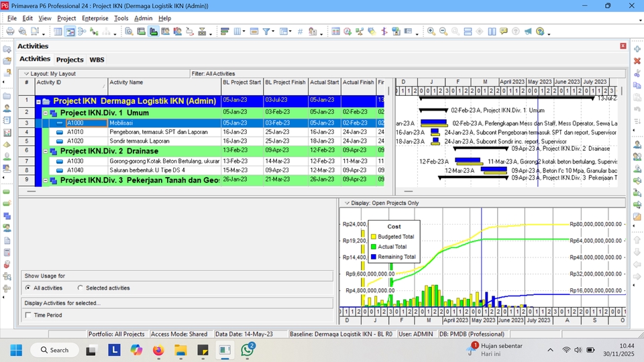Click the Renumber hash icon
This screenshot has width=644, height=362.
301,32
